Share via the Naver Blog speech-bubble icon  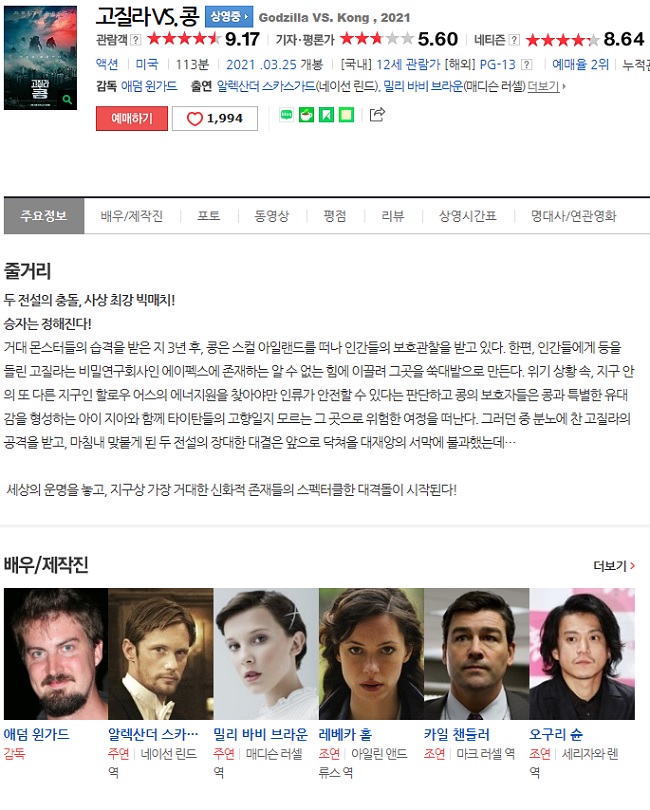(x=286, y=115)
